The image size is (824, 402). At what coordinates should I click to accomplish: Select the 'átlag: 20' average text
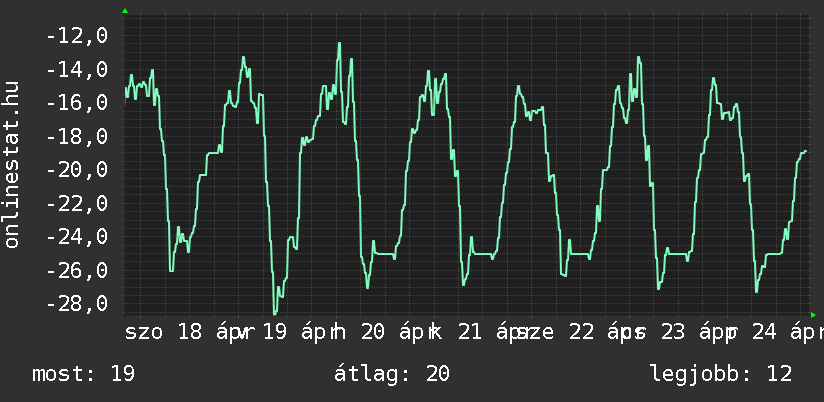393,374
